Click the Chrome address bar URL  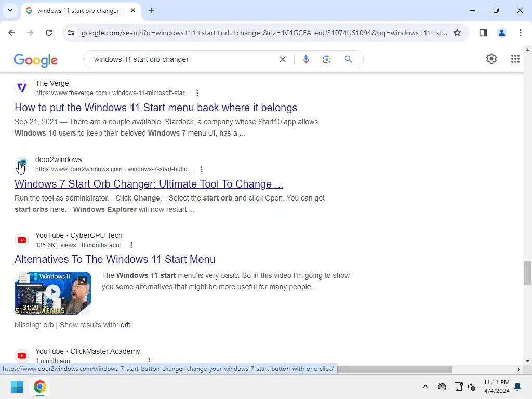[x=264, y=33]
